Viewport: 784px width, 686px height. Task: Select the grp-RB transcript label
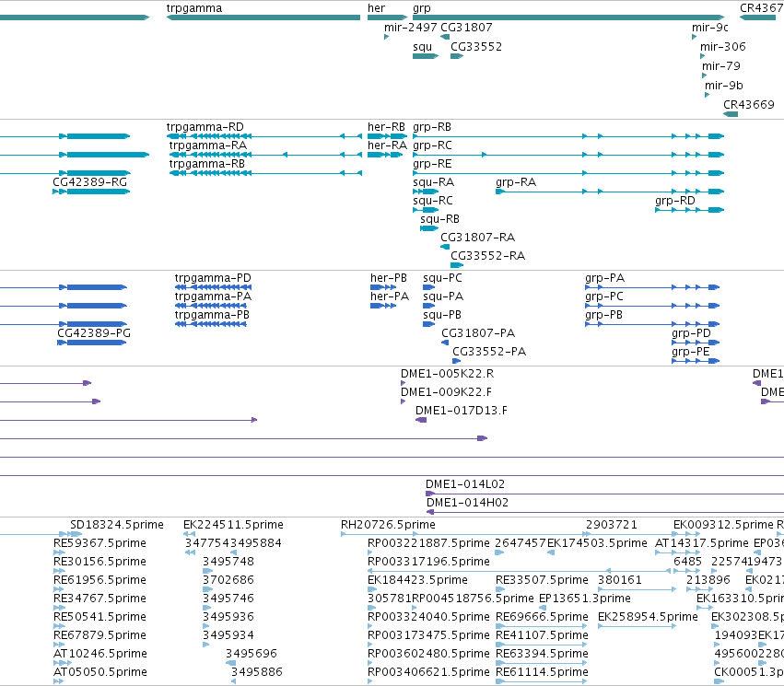pos(432,127)
